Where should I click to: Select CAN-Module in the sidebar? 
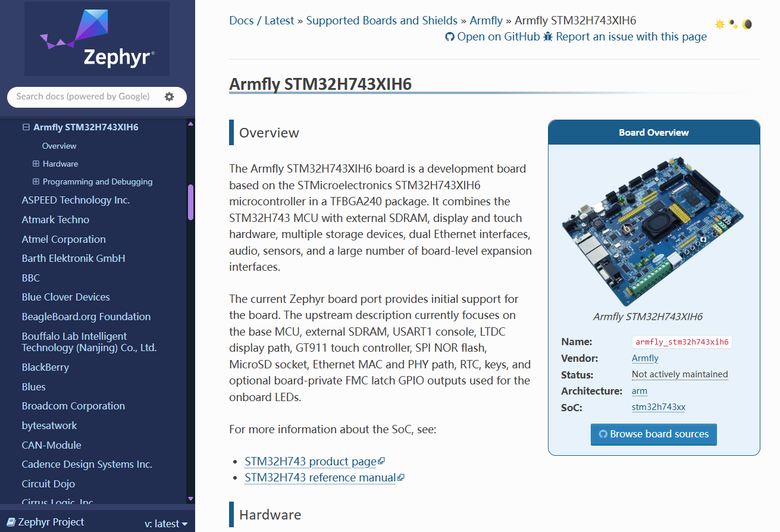51,445
